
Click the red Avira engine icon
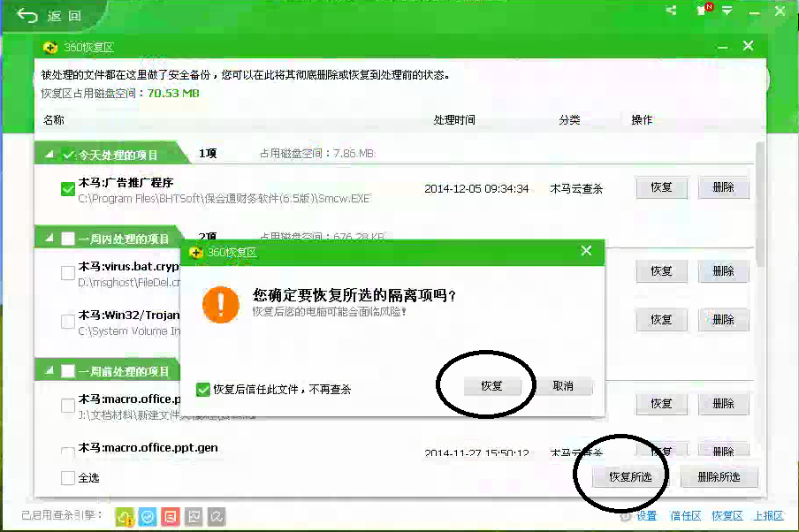[x=169, y=516]
